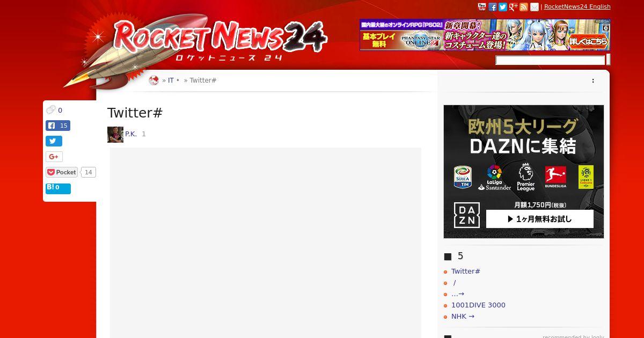Open the RSS feed icon
Image resolution: width=644 pixels, height=338 pixels.
(524, 7)
